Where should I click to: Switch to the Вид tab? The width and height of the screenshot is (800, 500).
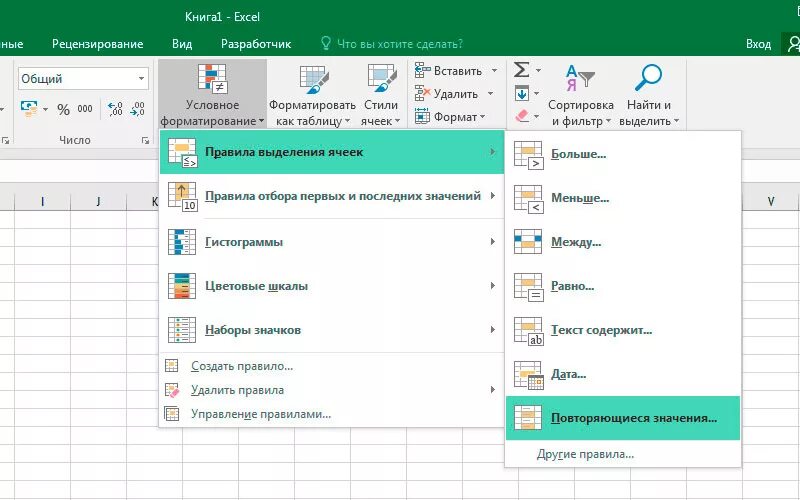pyautogui.click(x=182, y=44)
